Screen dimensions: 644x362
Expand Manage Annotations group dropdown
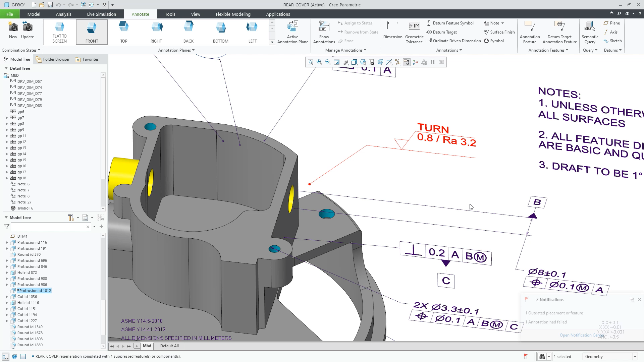[346, 50]
